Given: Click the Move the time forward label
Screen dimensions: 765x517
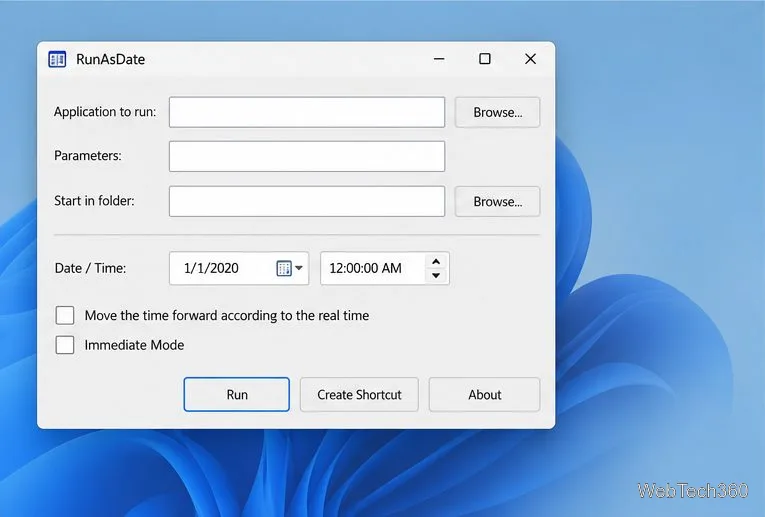Looking at the screenshot, I should [x=227, y=316].
